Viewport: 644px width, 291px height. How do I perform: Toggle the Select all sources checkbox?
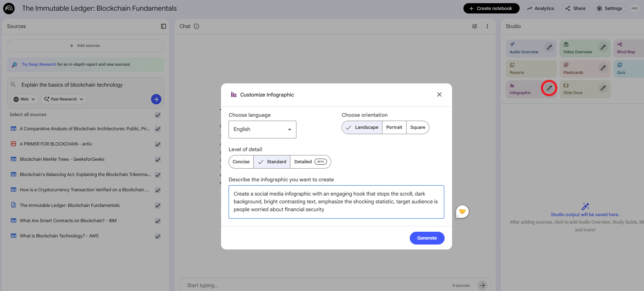pos(158,115)
